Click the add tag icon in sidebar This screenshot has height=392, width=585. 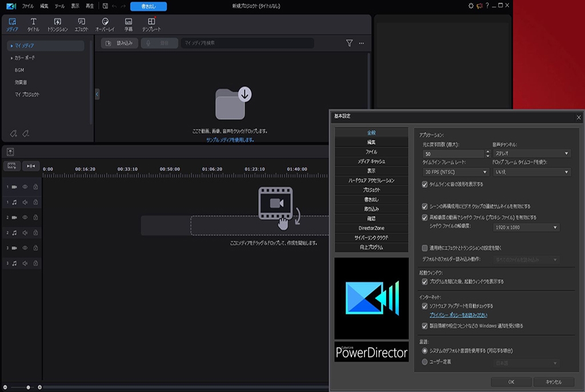(x=14, y=133)
